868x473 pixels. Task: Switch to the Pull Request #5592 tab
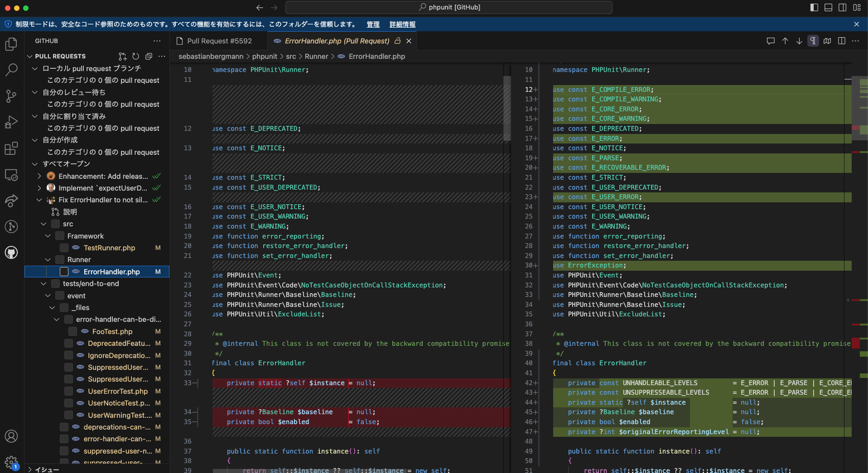click(219, 41)
